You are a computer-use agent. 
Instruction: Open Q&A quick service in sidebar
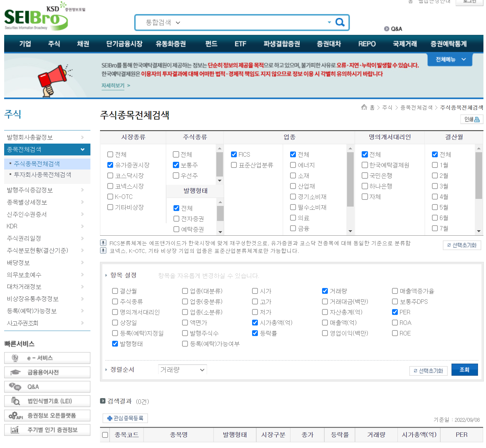tap(47, 387)
